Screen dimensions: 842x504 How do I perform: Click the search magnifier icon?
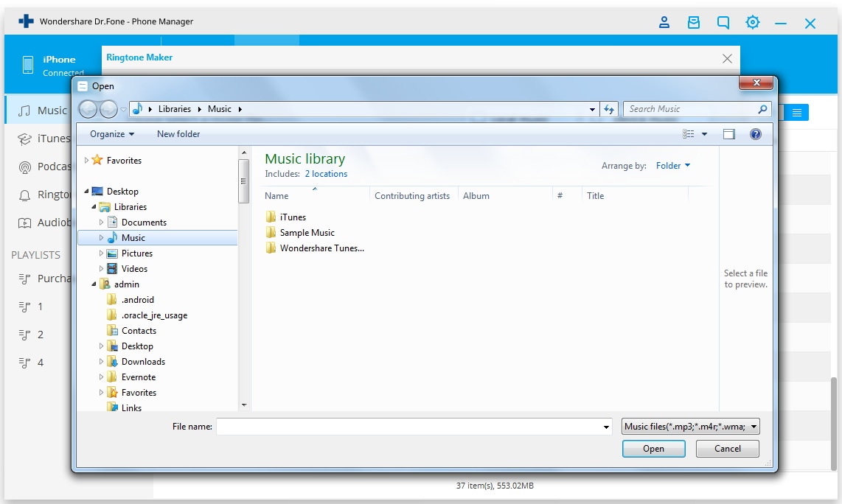(x=762, y=109)
